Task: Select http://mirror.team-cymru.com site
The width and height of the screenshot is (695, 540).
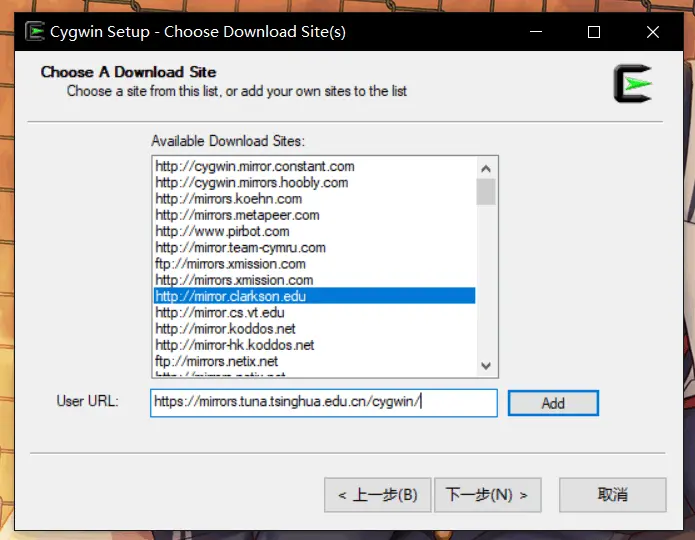Action: point(315,247)
